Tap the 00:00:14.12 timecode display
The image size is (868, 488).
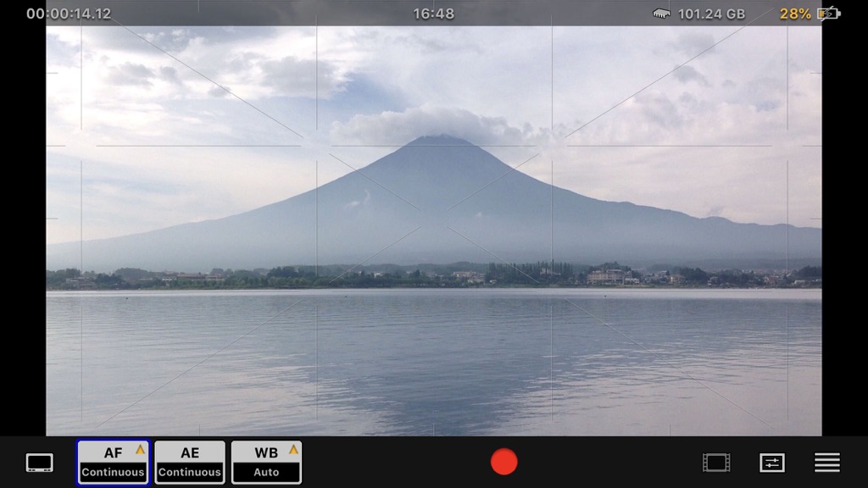69,14
